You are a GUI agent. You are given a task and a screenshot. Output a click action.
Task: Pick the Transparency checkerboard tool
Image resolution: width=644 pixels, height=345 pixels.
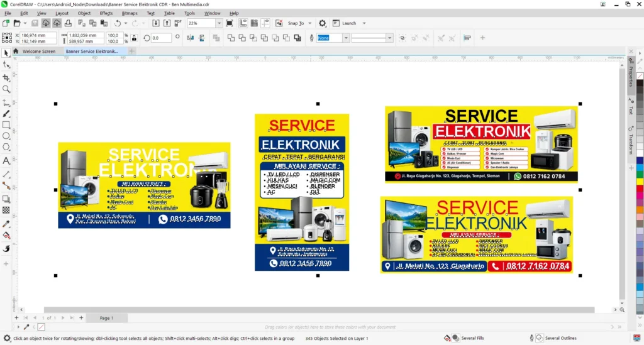tap(6, 210)
